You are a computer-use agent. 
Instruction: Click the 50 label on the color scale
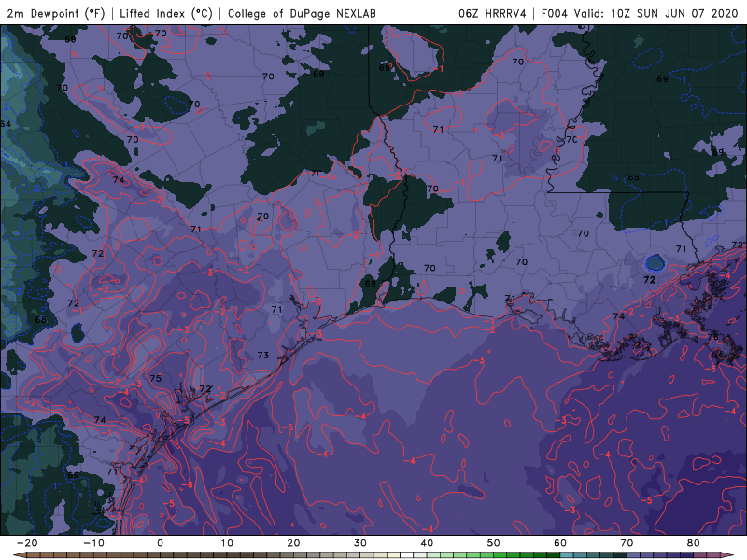(x=494, y=543)
